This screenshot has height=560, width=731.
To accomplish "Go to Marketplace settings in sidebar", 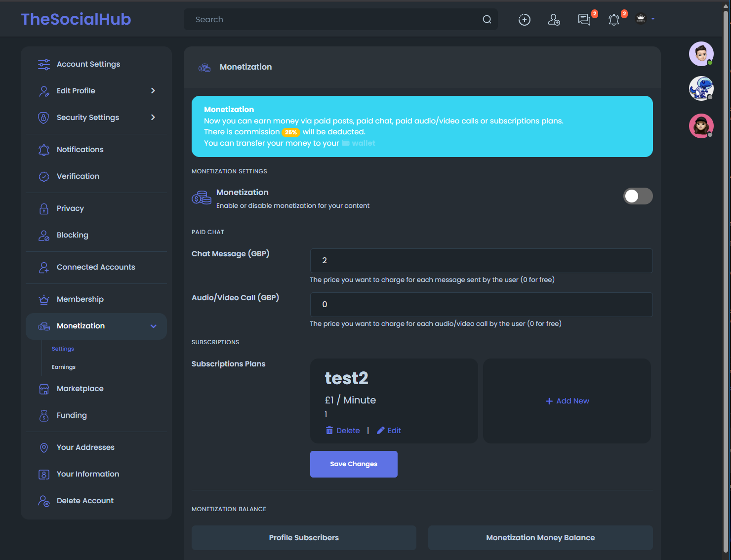I will [80, 389].
